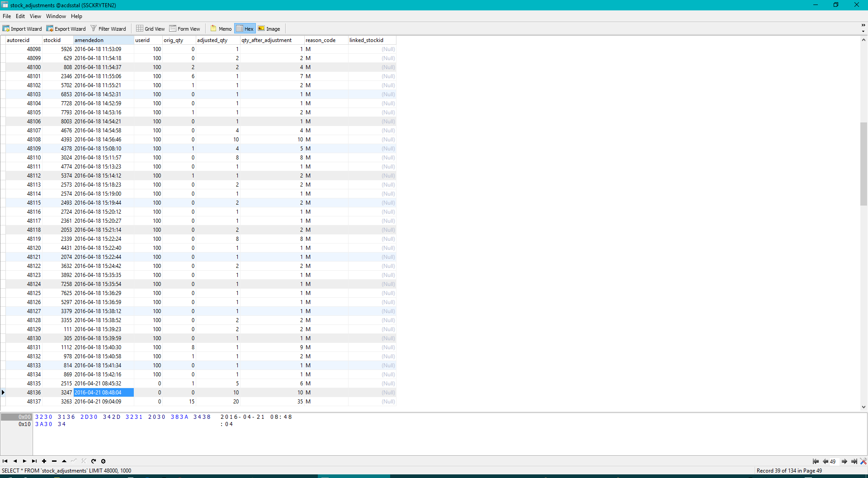Switch to Grid View
Screen dimensions: 868x478
(x=151, y=29)
